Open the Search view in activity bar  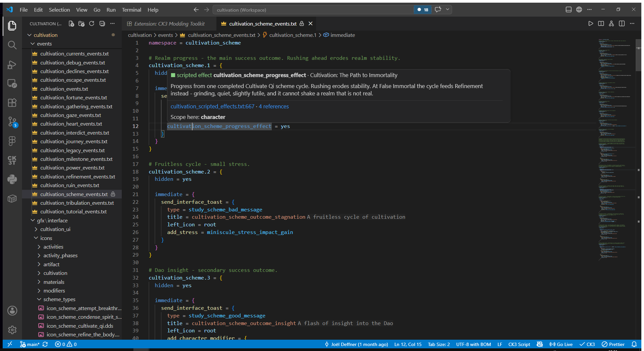point(12,45)
